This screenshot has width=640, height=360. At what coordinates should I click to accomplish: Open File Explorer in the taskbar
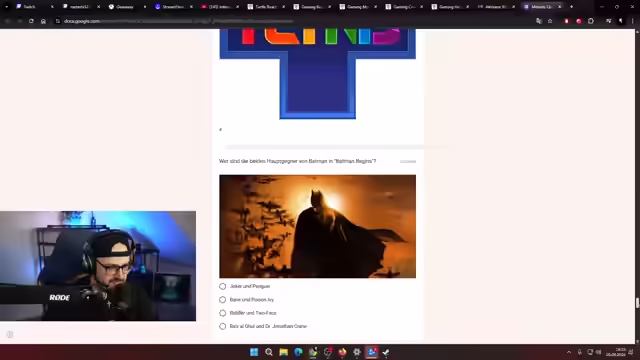283,352
